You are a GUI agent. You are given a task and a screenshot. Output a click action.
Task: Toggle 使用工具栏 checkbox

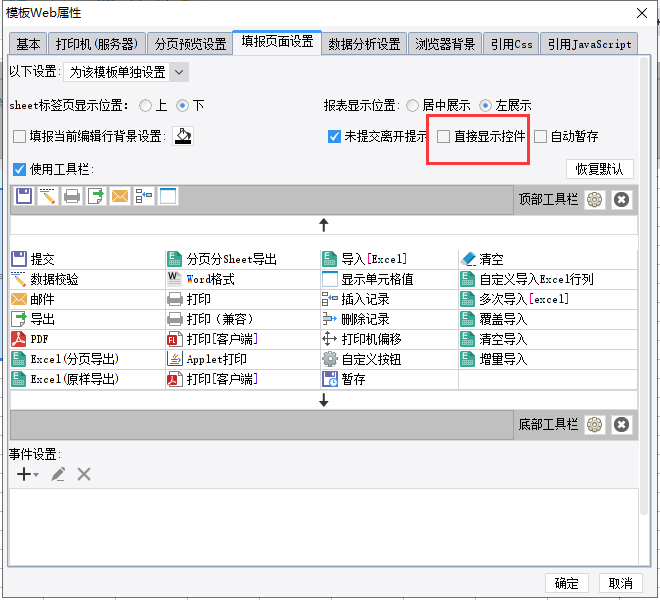pos(19,169)
